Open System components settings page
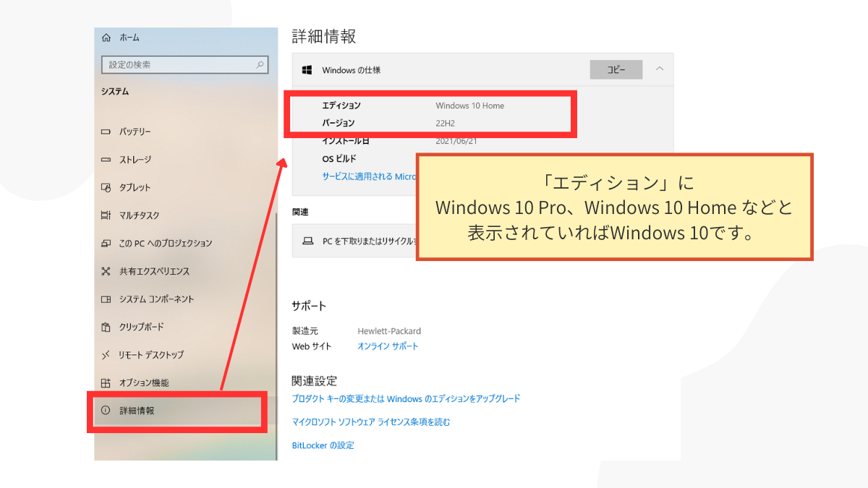 (156, 299)
